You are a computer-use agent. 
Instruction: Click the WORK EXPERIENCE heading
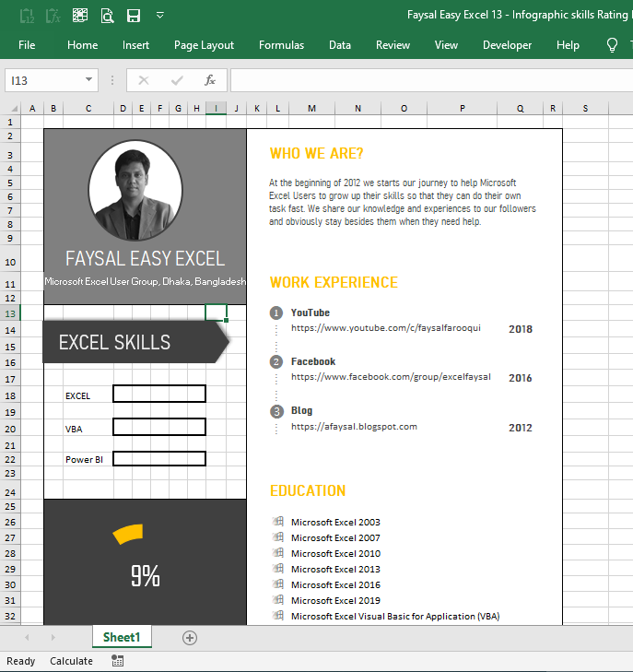tap(334, 282)
